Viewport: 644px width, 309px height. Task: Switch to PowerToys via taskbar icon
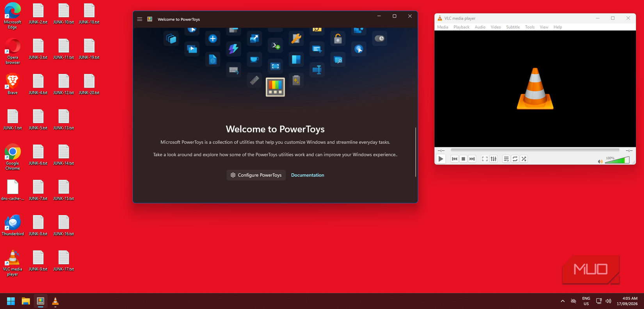point(41,301)
